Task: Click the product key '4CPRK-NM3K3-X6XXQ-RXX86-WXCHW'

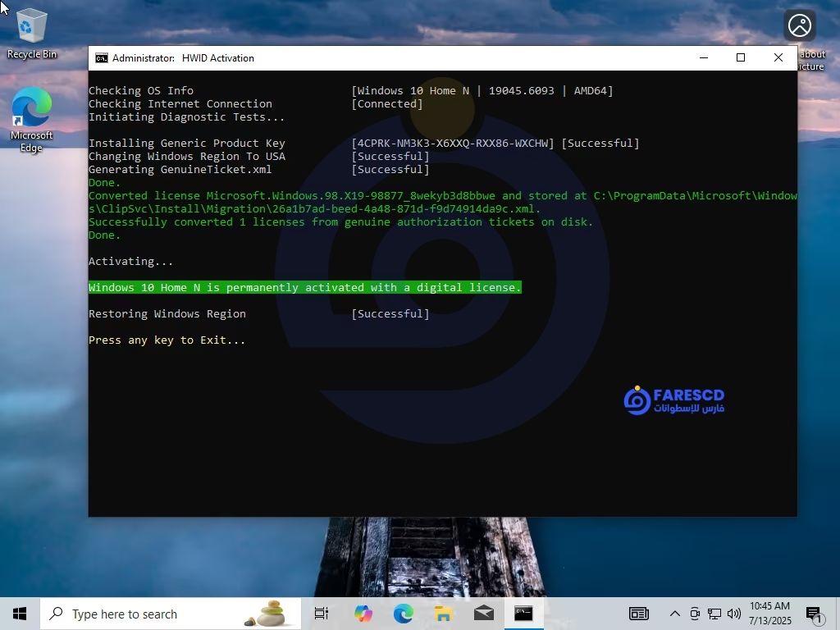Action: point(453,143)
